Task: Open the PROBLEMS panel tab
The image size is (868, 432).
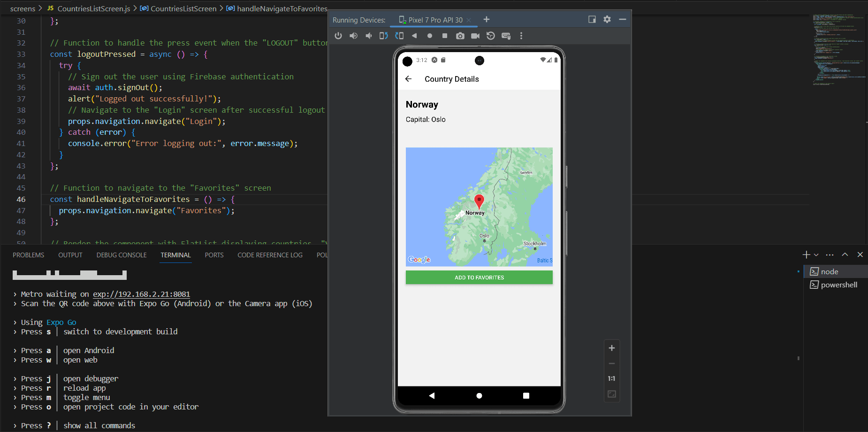Action: pos(28,255)
